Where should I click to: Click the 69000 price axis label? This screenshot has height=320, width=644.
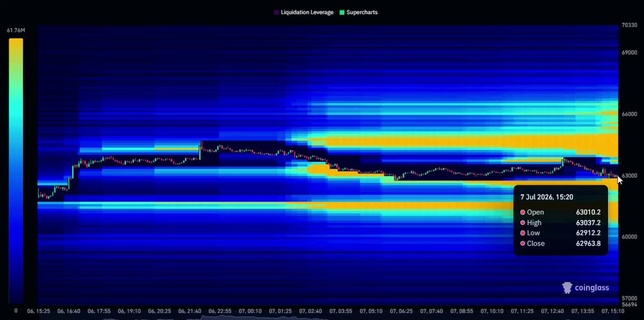coord(629,53)
